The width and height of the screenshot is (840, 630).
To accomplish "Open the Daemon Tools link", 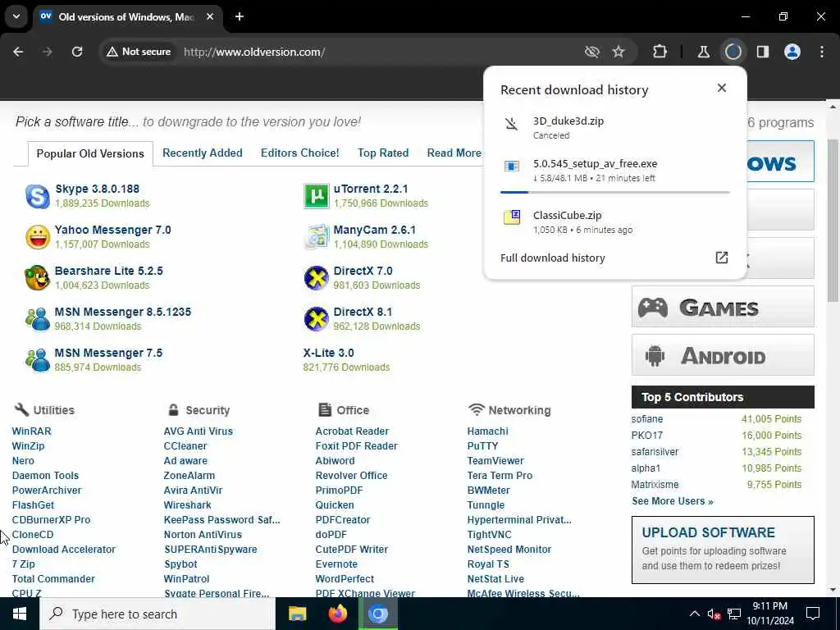I will coord(45,476).
